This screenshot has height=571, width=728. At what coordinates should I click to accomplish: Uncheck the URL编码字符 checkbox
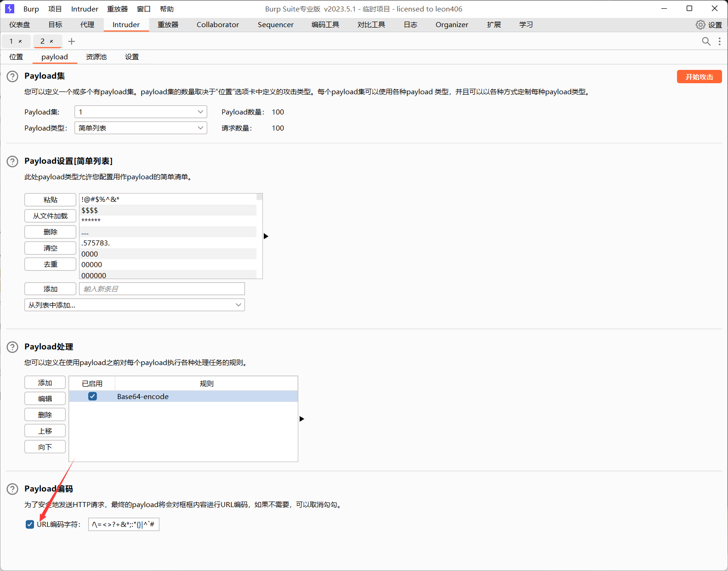point(30,525)
